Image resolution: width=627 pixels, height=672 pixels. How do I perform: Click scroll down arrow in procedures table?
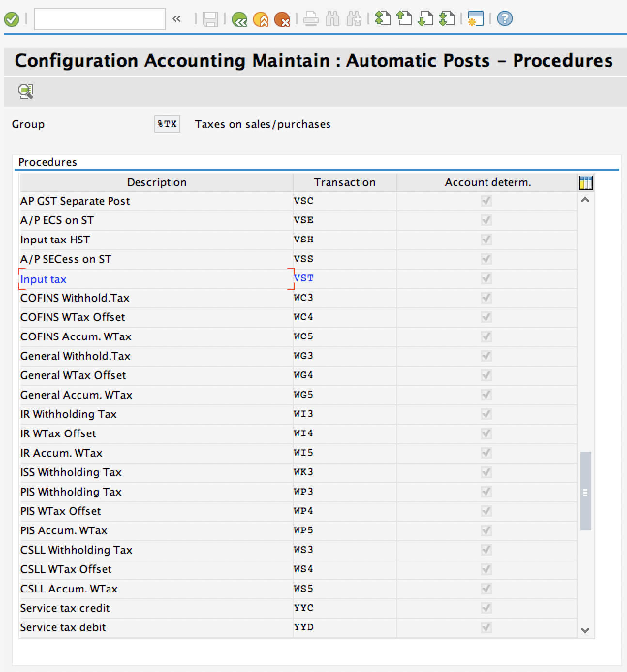tap(585, 630)
